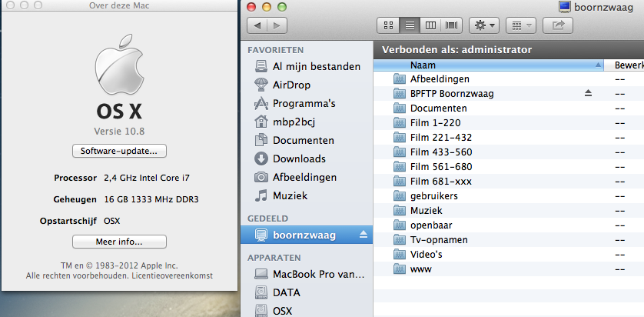644x317 pixels.
Task: Open Programma's in the sidebar
Action: pyautogui.click(x=307, y=103)
